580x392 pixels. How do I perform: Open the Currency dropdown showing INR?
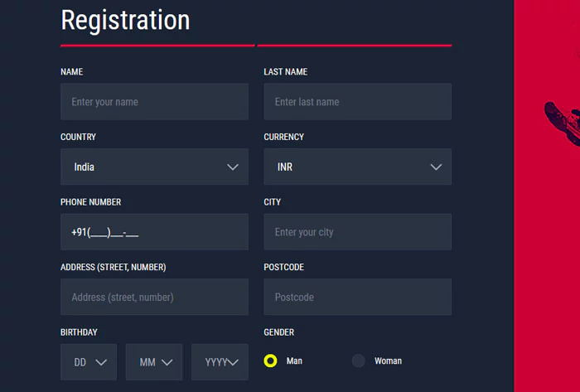(357, 167)
